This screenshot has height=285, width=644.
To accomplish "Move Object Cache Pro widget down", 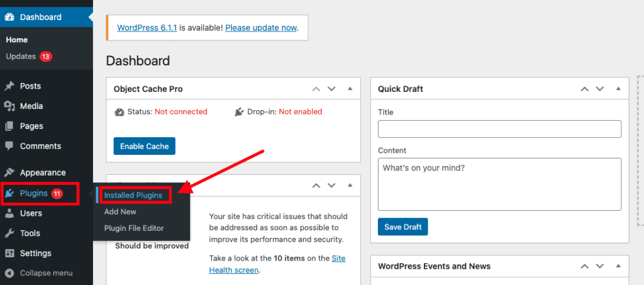I will pyautogui.click(x=331, y=89).
